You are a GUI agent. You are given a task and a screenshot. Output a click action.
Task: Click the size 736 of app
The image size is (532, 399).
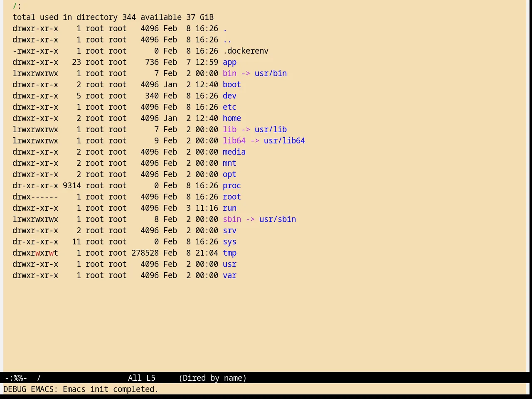152,62
